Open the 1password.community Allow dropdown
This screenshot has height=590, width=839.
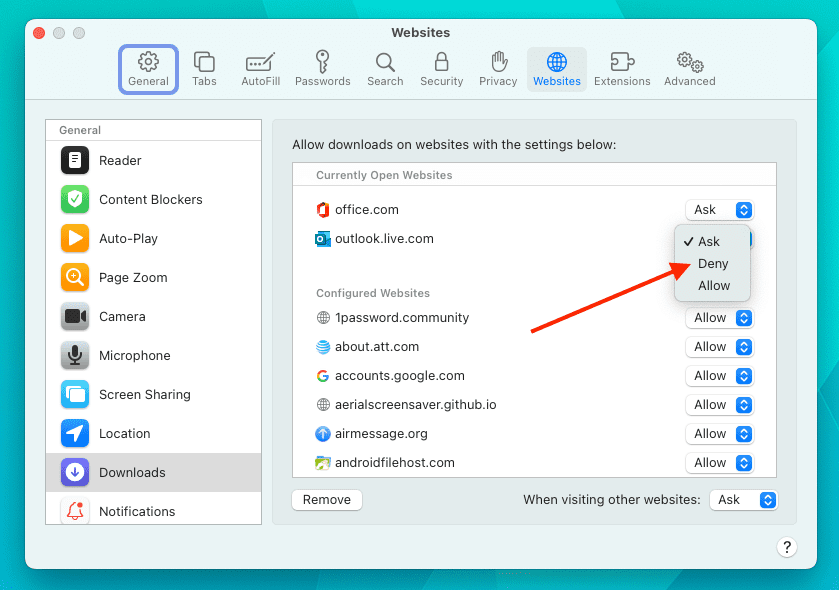pos(719,318)
